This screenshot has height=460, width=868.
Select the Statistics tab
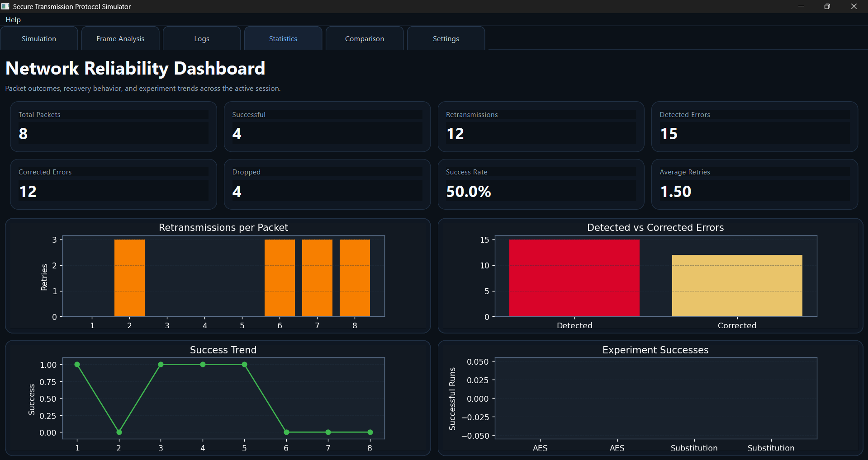point(283,38)
